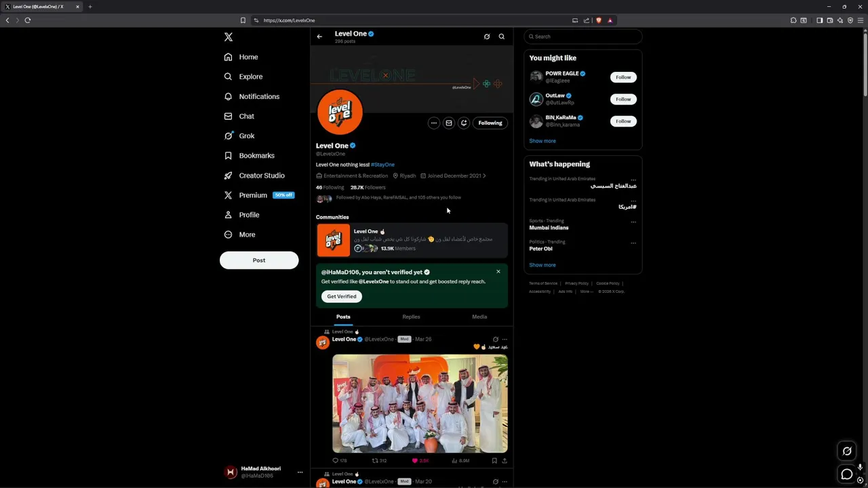Open more options on Mar 26 post
The height and width of the screenshot is (488, 868).
[x=505, y=339]
